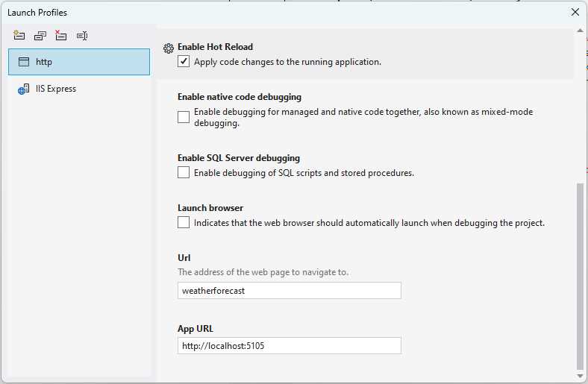Duplicate the selected launch profile
Screen dimensions: 588x384
[40, 36]
